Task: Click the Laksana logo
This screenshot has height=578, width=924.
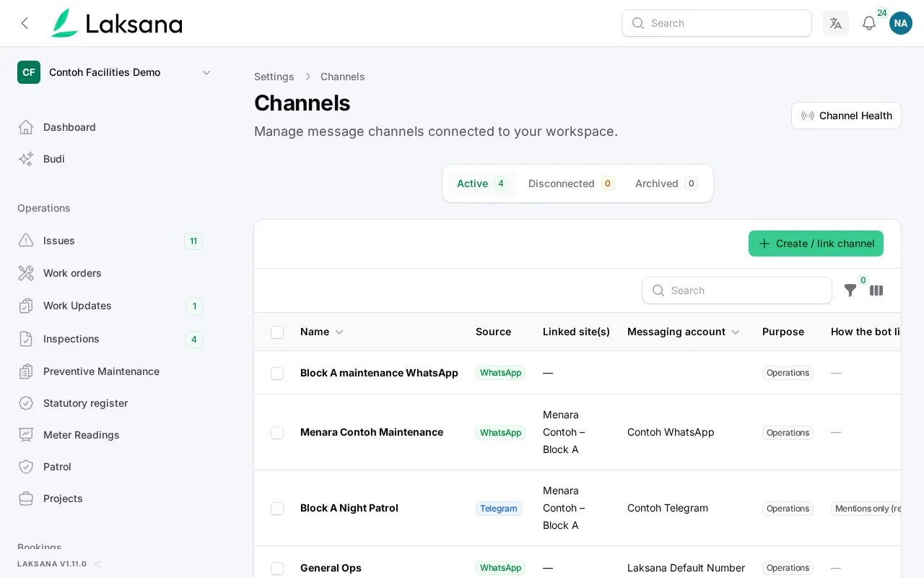Action: 116,23
